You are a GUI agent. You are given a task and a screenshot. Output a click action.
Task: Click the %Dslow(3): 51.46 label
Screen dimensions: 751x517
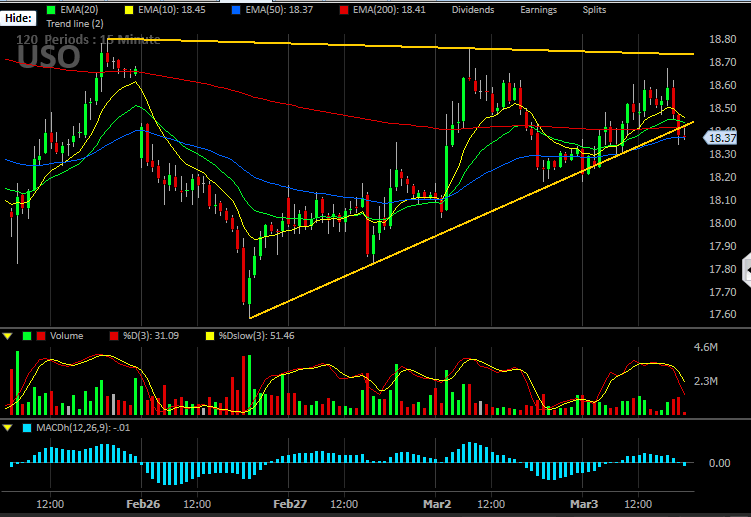257,336
